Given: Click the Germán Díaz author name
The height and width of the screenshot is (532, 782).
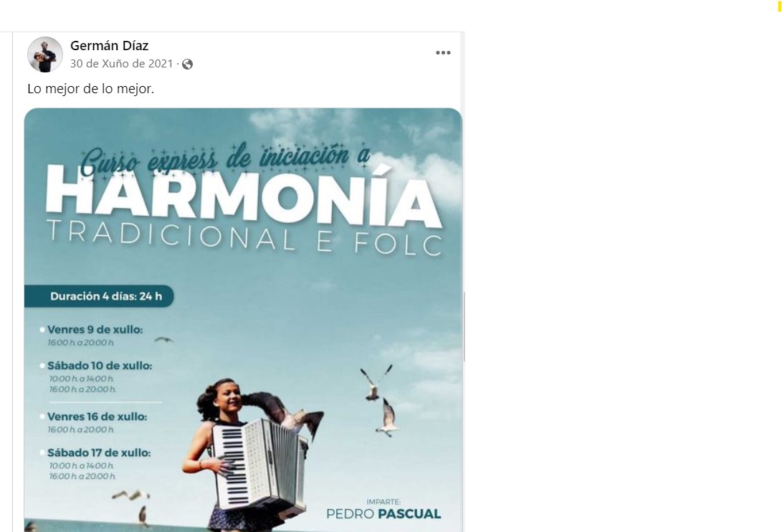Looking at the screenshot, I should pyautogui.click(x=109, y=45).
